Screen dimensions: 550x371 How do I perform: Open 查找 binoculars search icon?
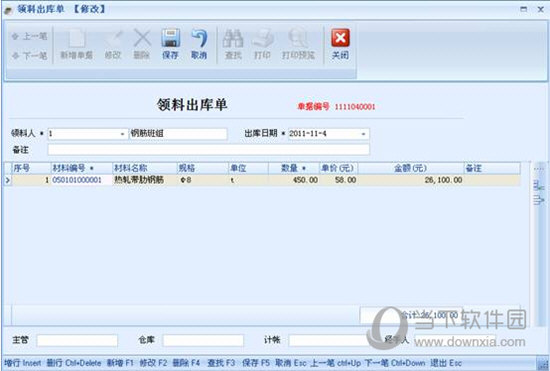[x=233, y=44]
